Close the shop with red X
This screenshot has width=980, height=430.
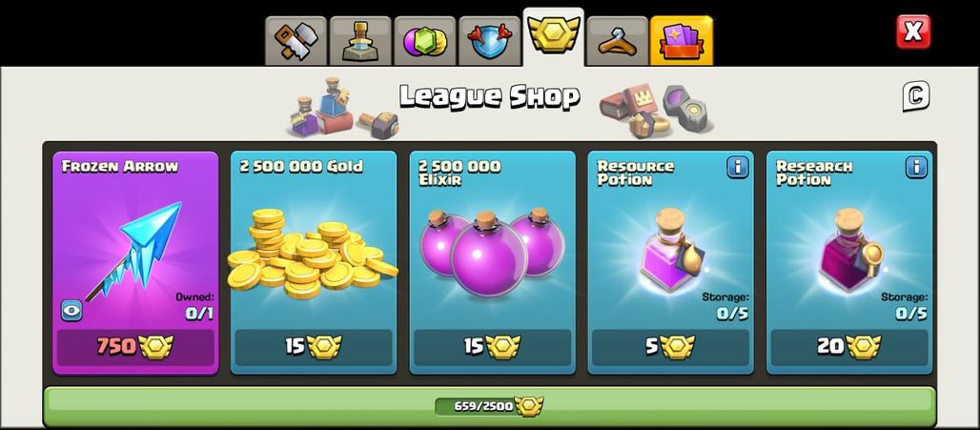[913, 31]
